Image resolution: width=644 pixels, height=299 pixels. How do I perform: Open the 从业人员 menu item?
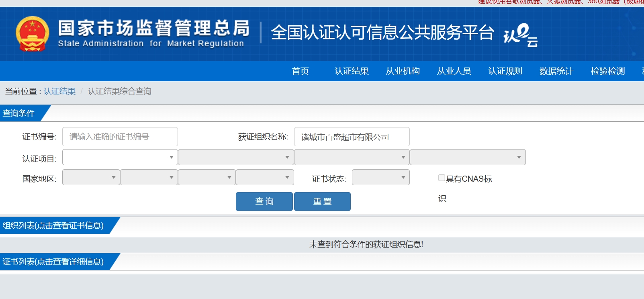pos(454,71)
